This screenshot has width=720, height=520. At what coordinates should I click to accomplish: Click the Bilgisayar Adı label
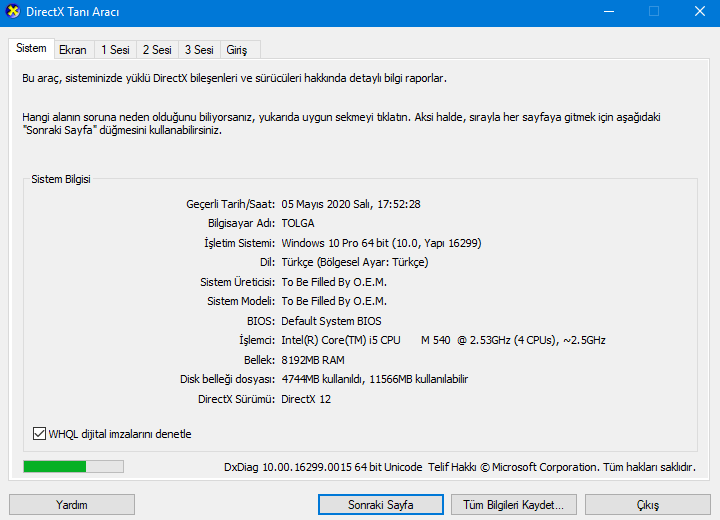click(x=242, y=223)
